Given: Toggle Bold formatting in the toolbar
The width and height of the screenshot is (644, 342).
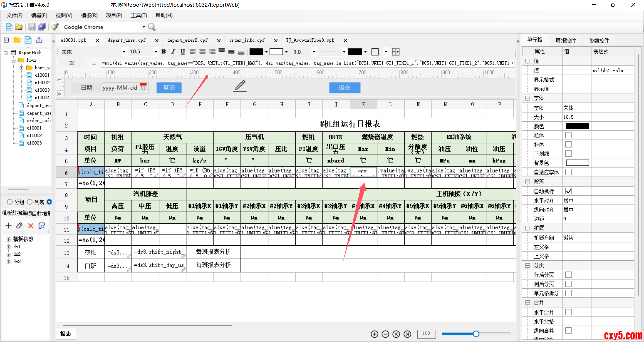Looking at the screenshot, I should coord(164,52).
